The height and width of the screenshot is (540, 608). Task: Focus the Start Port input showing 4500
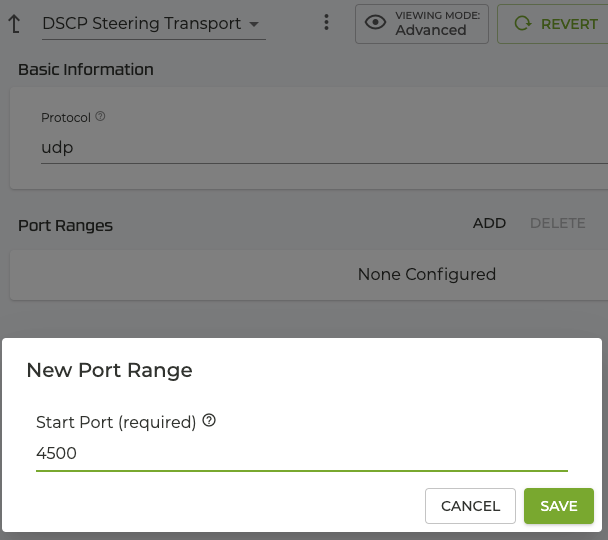[x=300, y=453]
